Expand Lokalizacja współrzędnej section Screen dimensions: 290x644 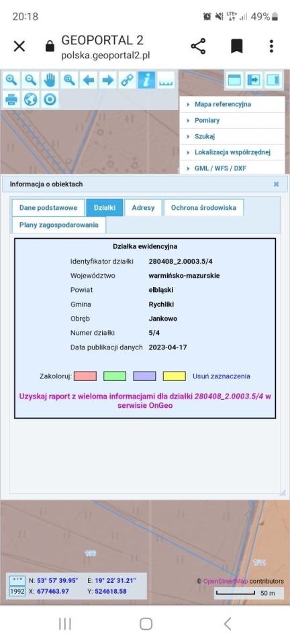(232, 152)
